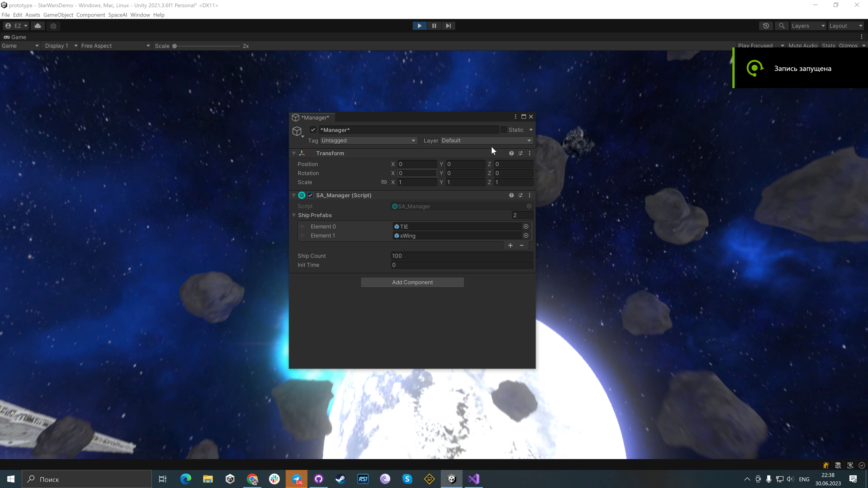
Task: Open the Component menu
Action: point(91,15)
